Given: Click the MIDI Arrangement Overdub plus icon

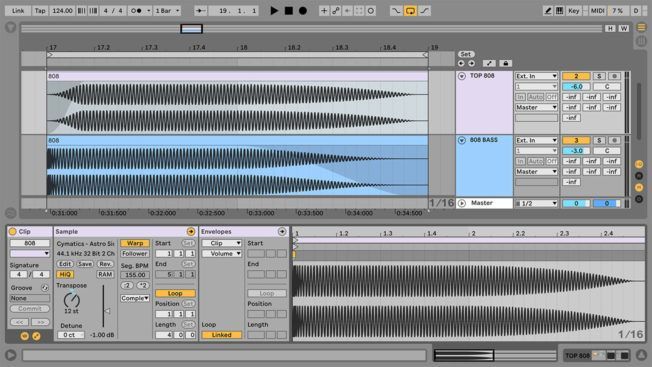Looking at the screenshot, I should tap(324, 11).
